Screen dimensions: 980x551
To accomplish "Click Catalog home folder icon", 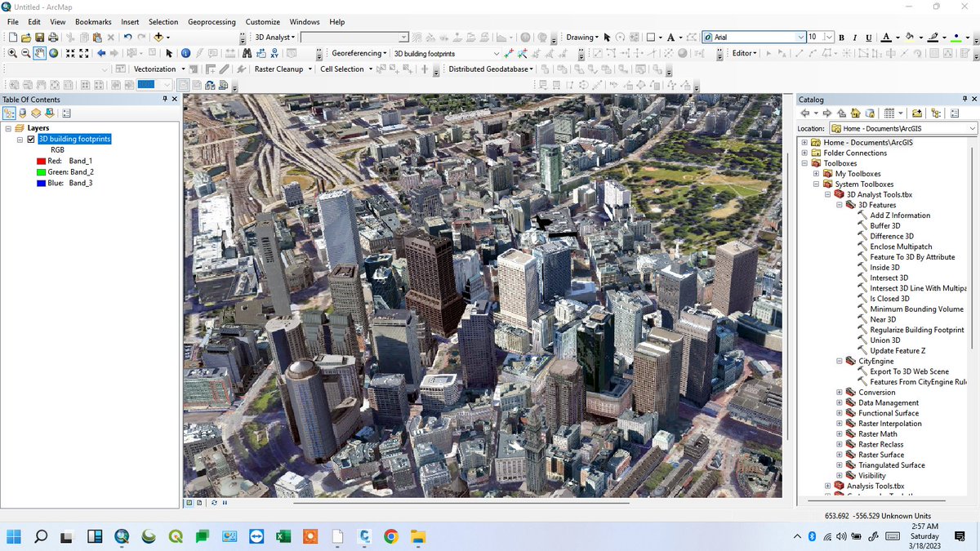I will (855, 113).
